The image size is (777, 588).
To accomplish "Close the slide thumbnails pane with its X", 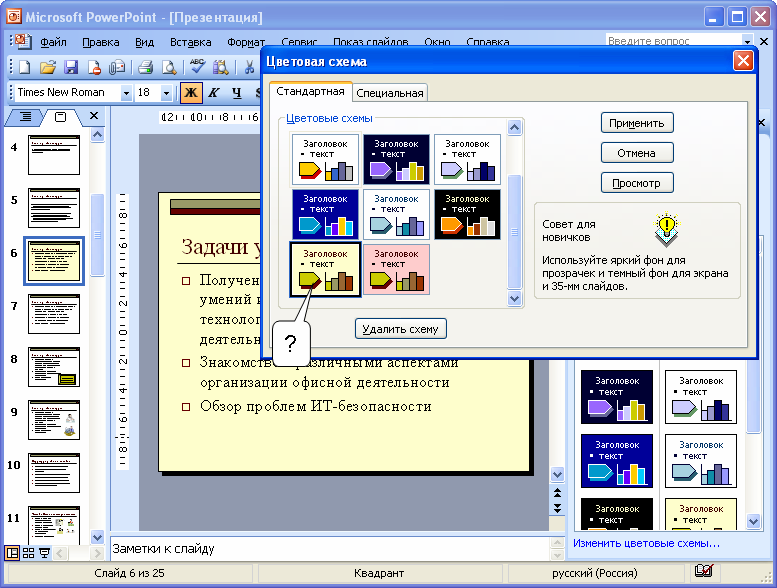I will [94, 115].
